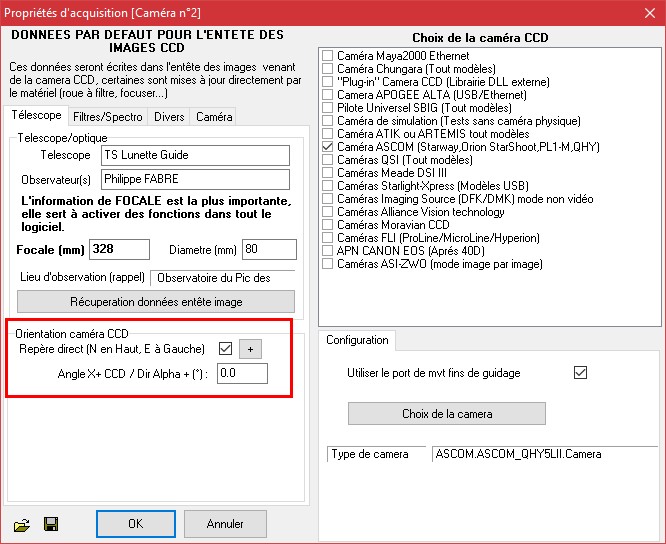Check Pilote Universel SBIG option
Viewport: 666px width, 544px height.
tap(328, 108)
